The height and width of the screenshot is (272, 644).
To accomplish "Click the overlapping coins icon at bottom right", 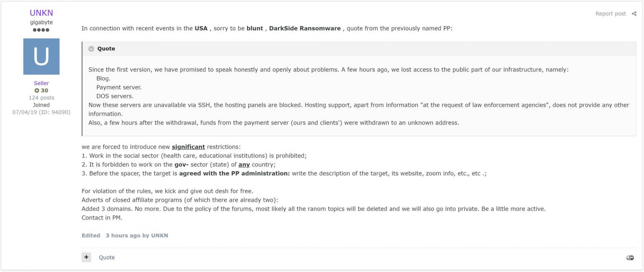I will (631, 258).
